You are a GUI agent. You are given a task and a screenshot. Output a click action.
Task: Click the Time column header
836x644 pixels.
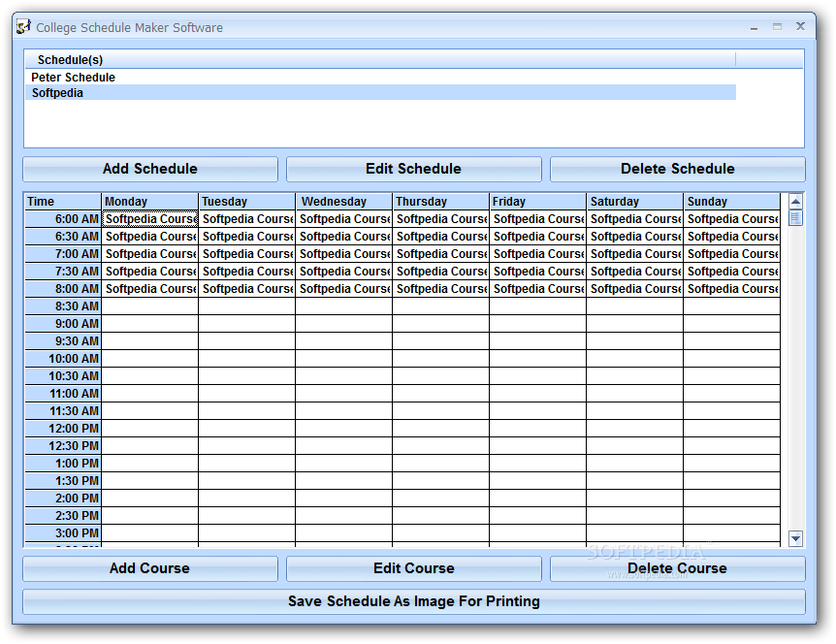pyautogui.click(x=63, y=202)
